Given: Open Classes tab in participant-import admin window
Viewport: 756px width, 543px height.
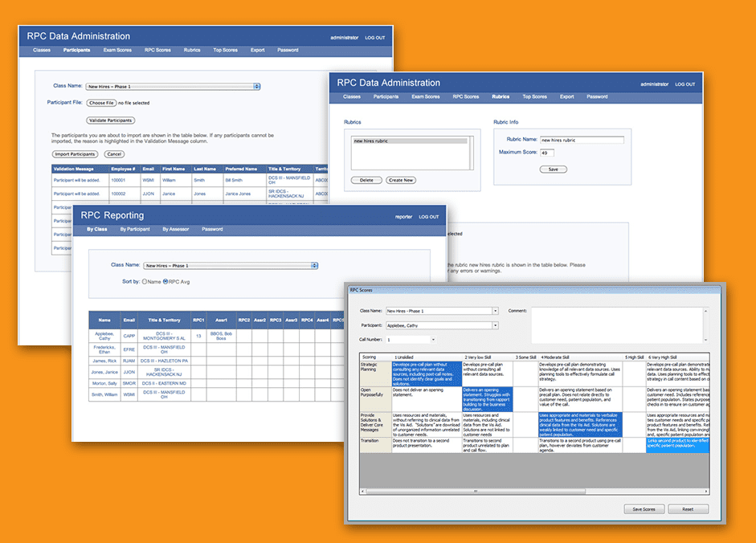Looking at the screenshot, I should click(42, 50).
